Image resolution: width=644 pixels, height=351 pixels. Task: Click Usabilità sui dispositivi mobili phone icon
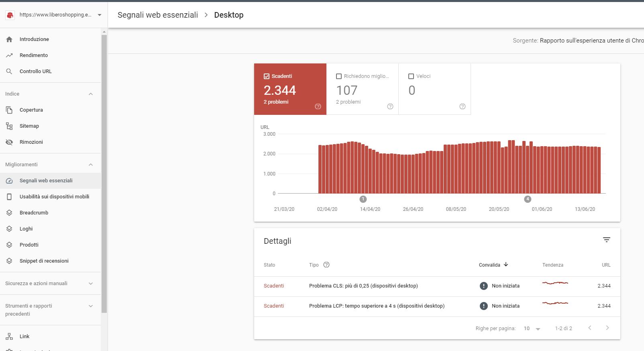pos(9,197)
